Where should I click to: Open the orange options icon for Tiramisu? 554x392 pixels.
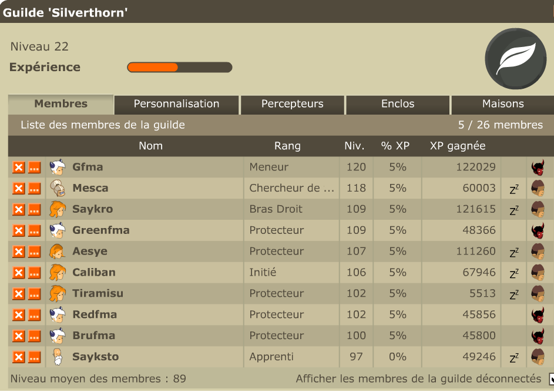[x=34, y=294]
